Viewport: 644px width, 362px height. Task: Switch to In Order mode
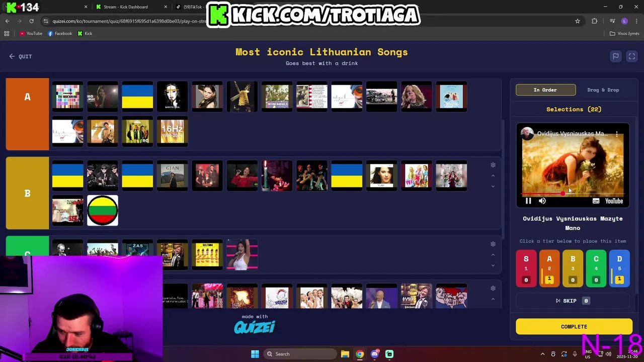(x=545, y=90)
